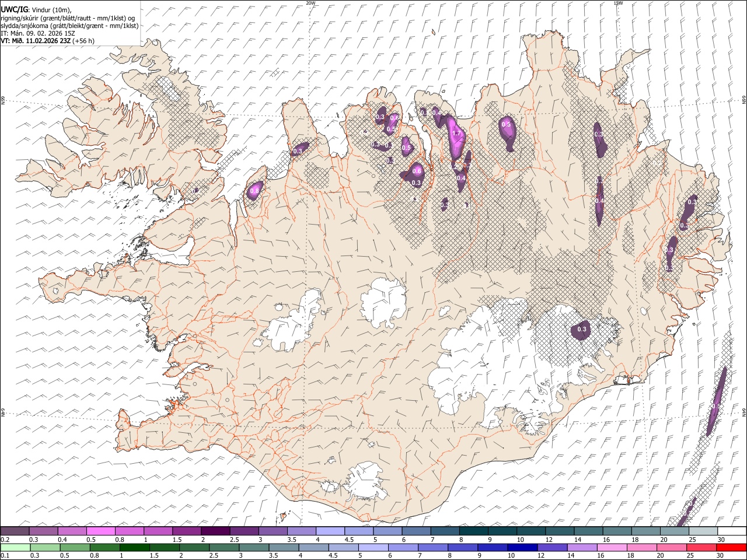
Task: Select the light gray 25–30 swatch, upper legend
Action: tap(703, 531)
